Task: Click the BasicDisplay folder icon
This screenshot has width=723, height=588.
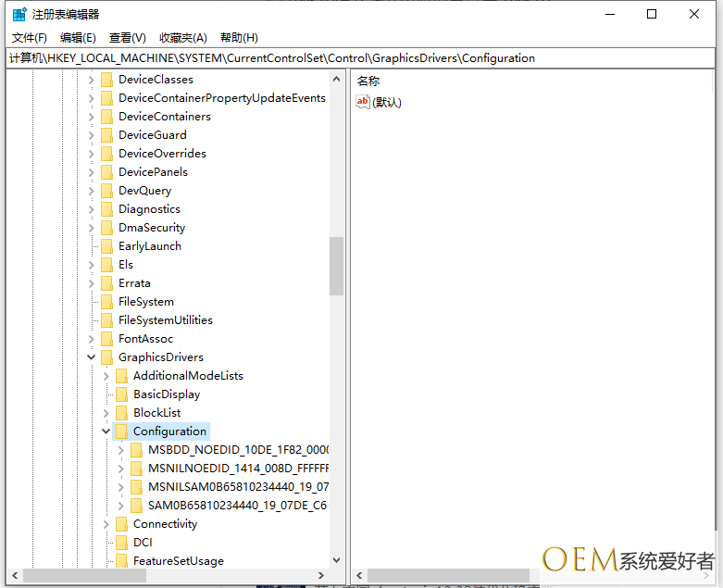Action: click(x=121, y=394)
